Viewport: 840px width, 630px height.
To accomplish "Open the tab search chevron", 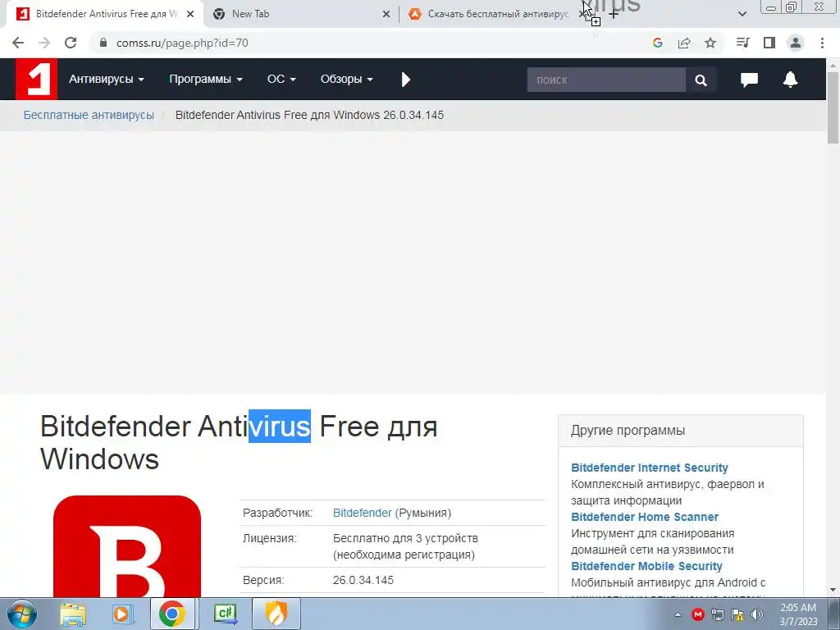I will pyautogui.click(x=742, y=14).
